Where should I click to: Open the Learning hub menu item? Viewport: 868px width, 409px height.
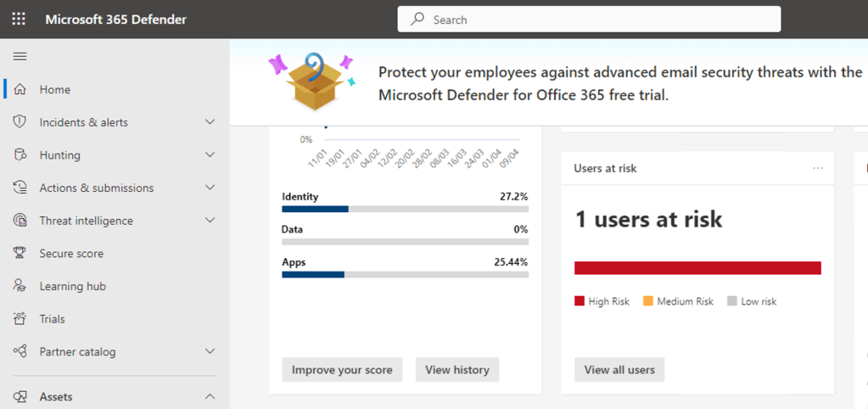(72, 286)
